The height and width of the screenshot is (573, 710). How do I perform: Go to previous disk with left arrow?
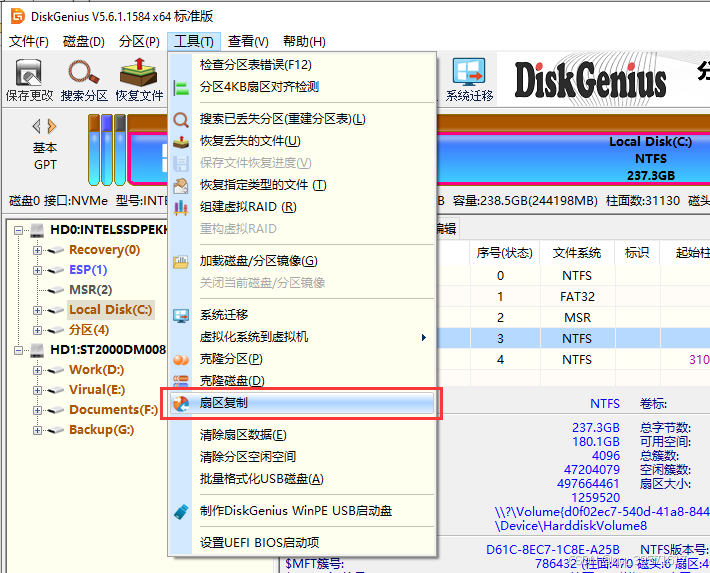coord(37,126)
